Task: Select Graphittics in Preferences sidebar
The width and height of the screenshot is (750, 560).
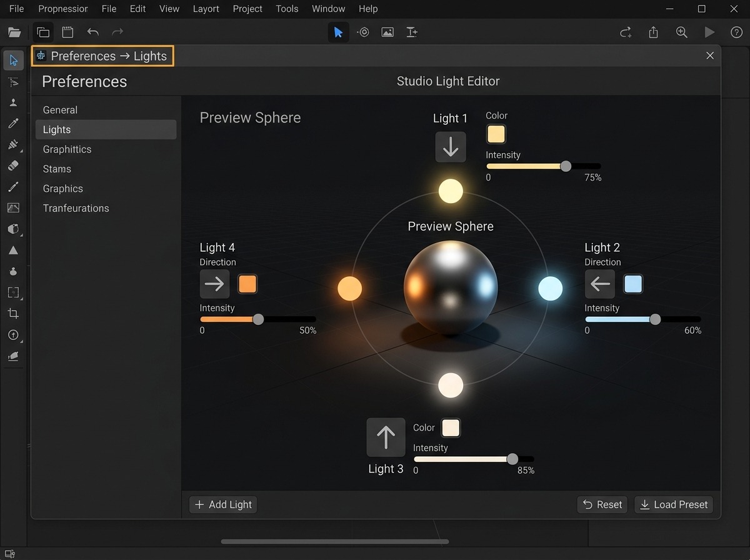Action: pos(106,149)
